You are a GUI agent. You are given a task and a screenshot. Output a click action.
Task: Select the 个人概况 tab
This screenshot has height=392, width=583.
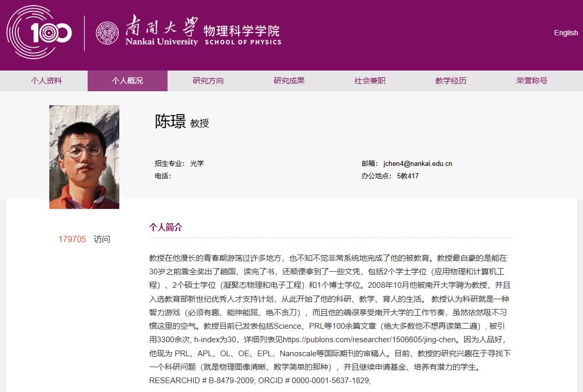pos(128,80)
